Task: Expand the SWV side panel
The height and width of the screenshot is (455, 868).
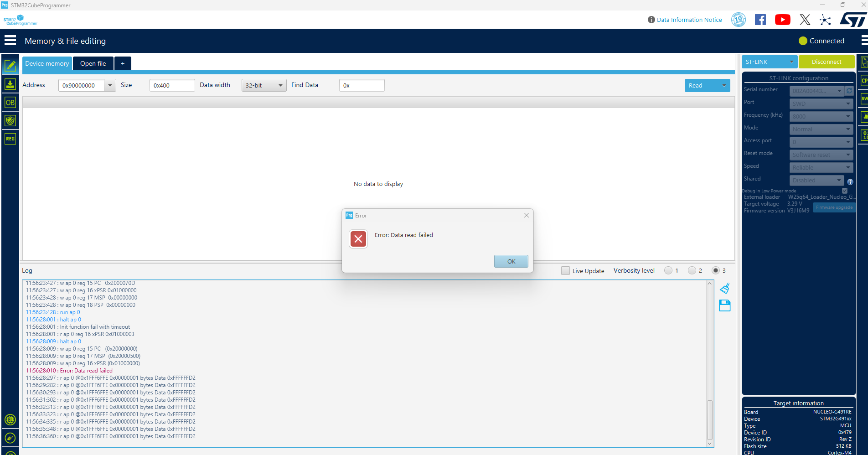Action: click(x=863, y=98)
